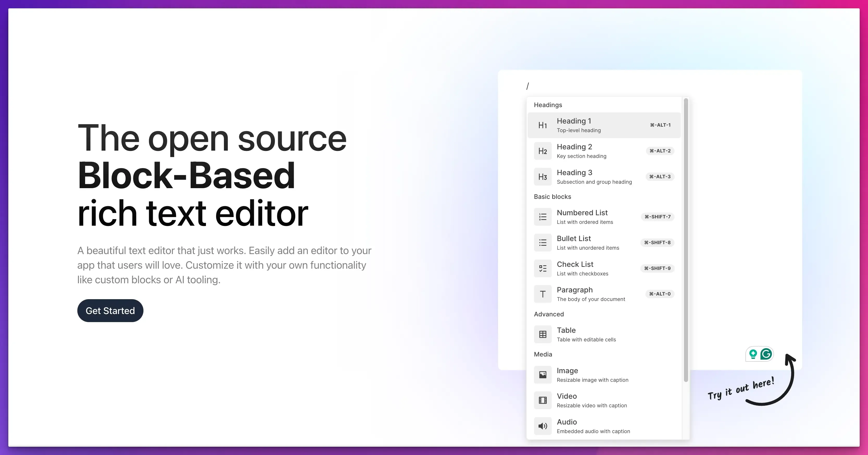Select the Heading 1 menu item

pos(604,125)
